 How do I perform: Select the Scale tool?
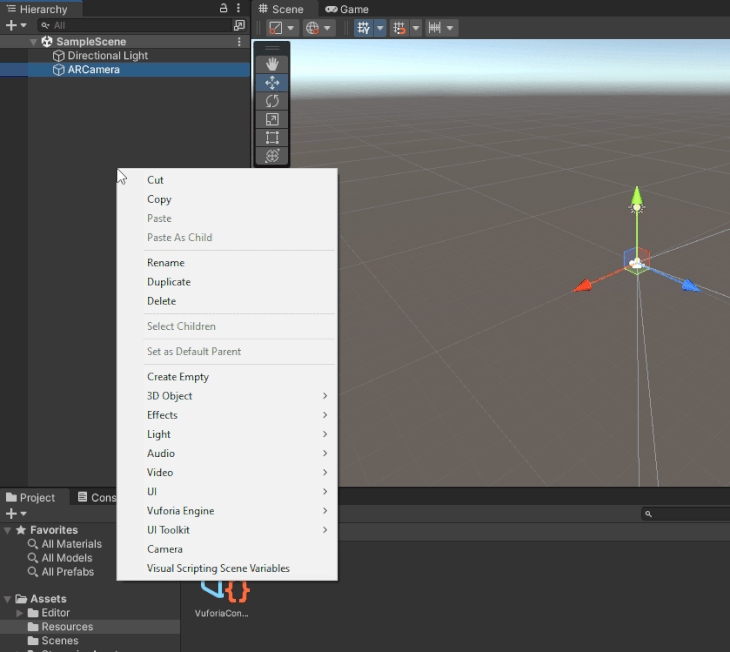pyautogui.click(x=272, y=119)
